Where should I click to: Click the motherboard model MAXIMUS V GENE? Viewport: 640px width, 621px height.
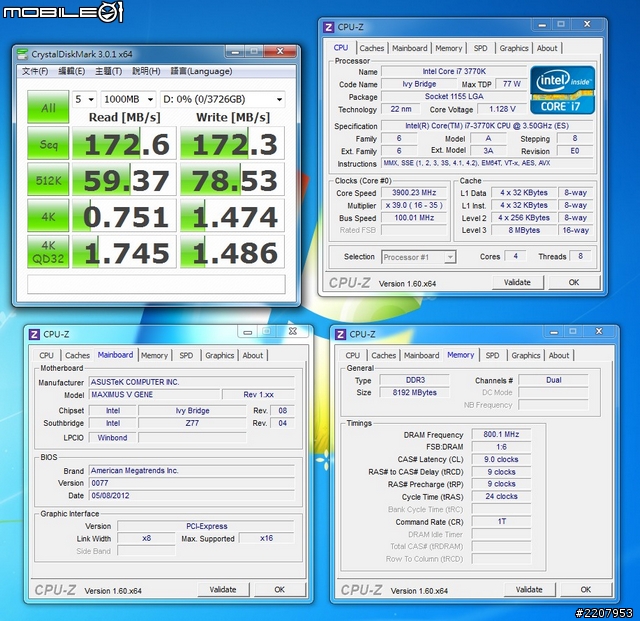point(154,395)
